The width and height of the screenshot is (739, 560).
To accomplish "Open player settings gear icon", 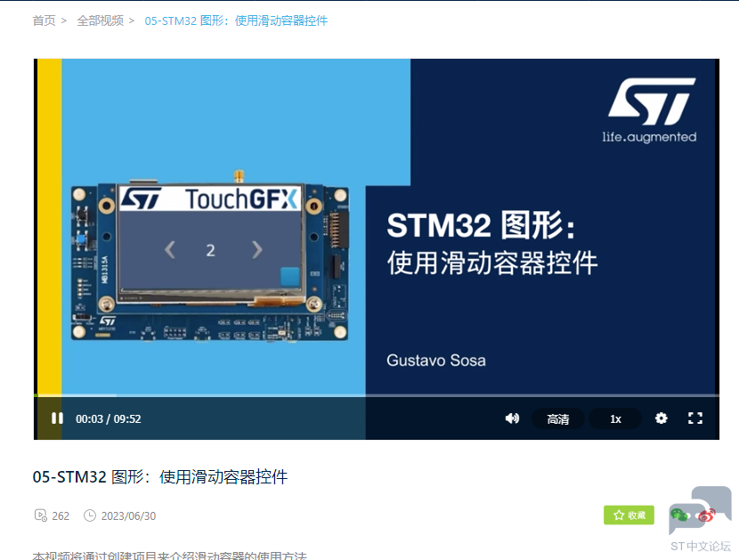I will pyautogui.click(x=662, y=418).
